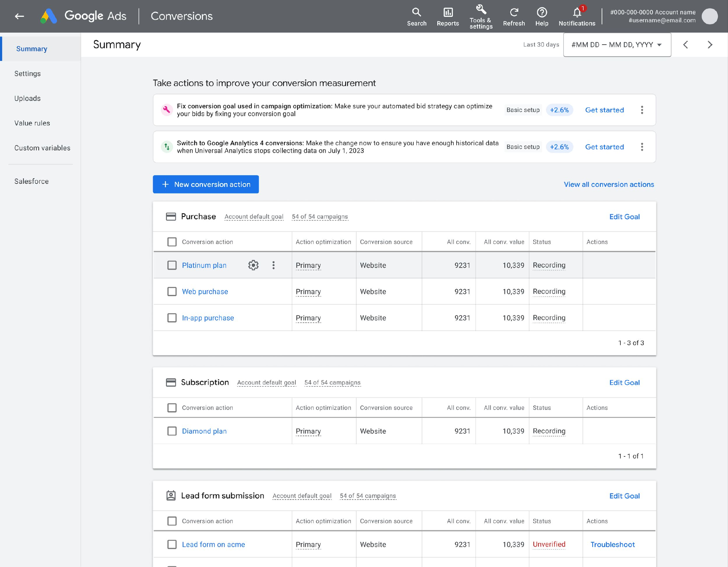Image resolution: width=728 pixels, height=567 pixels.
Task: Open the Search tool
Action: coord(416,16)
